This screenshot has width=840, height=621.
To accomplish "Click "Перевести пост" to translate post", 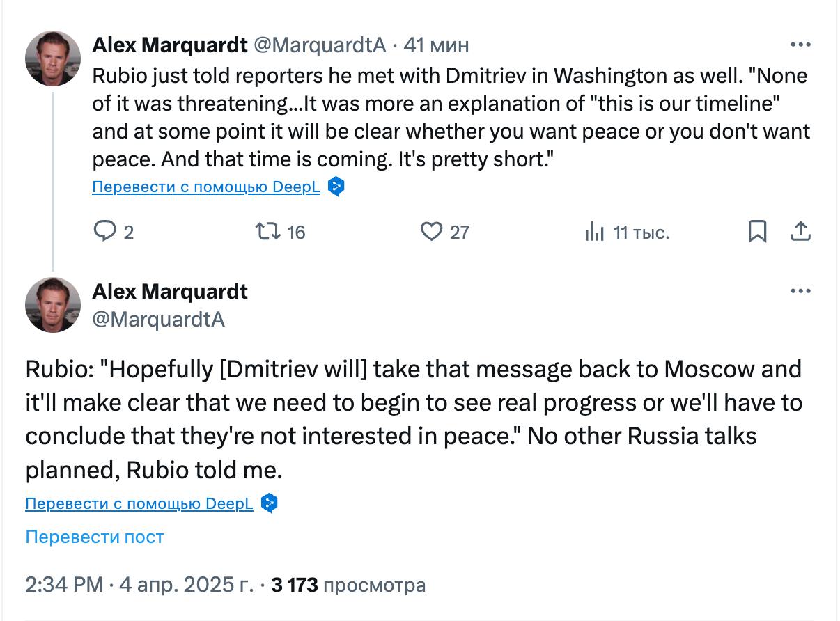I will (95, 537).
